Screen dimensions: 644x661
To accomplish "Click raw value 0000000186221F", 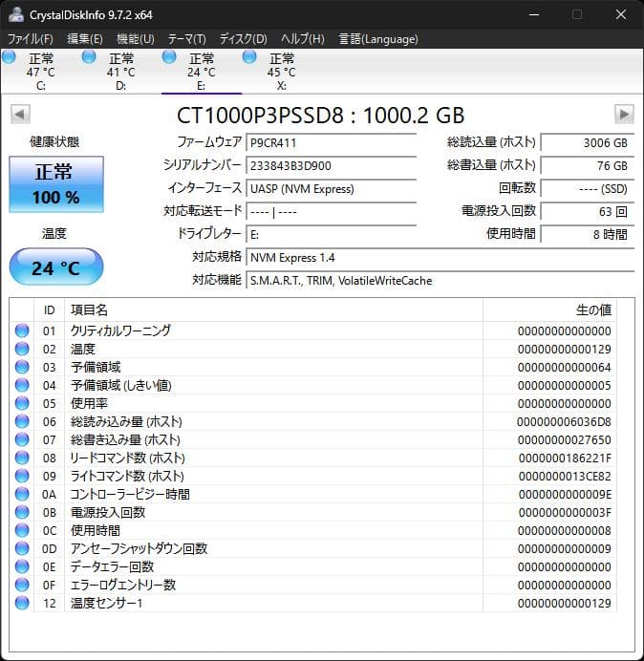I will tap(565, 458).
